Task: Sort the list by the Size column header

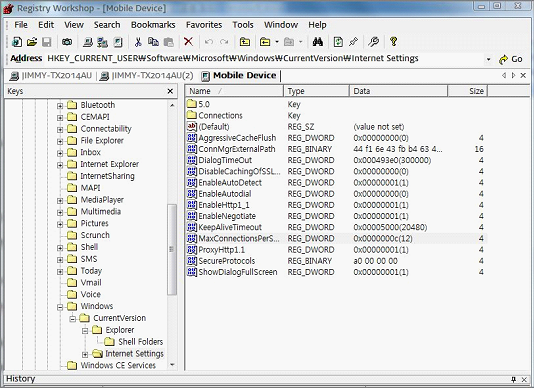Action: point(468,91)
